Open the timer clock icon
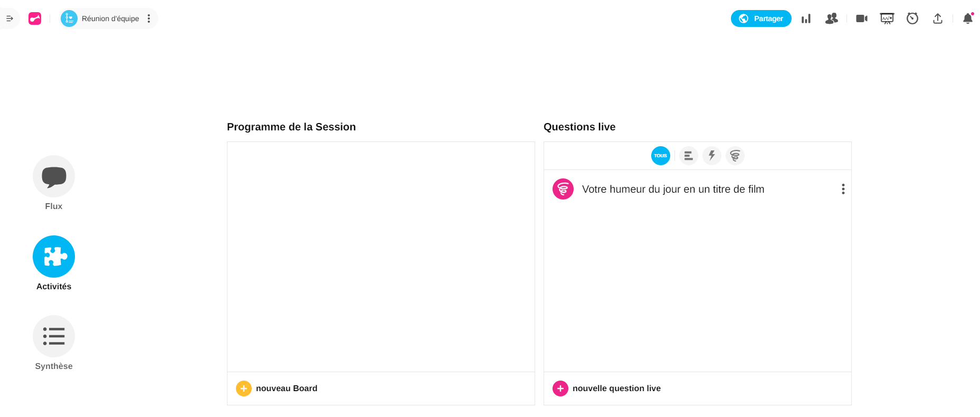This screenshot has width=980, height=417. 912,18
